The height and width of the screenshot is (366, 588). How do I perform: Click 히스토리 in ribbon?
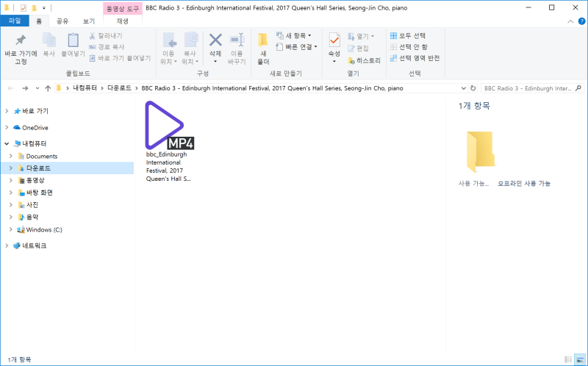click(x=364, y=60)
